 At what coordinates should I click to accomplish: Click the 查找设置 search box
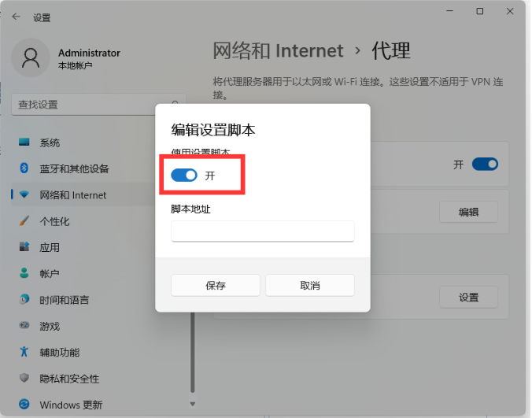(x=98, y=105)
